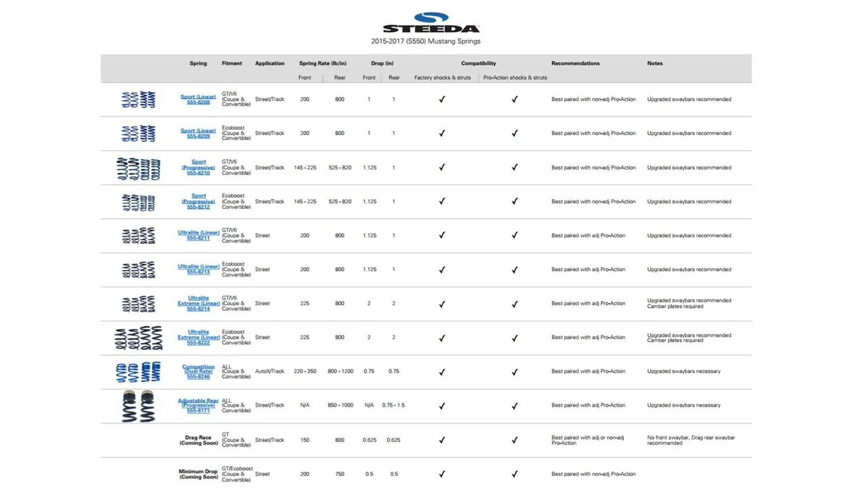Click the "2015-2017 (S550) Mustang Springs" title

coord(426,41)
